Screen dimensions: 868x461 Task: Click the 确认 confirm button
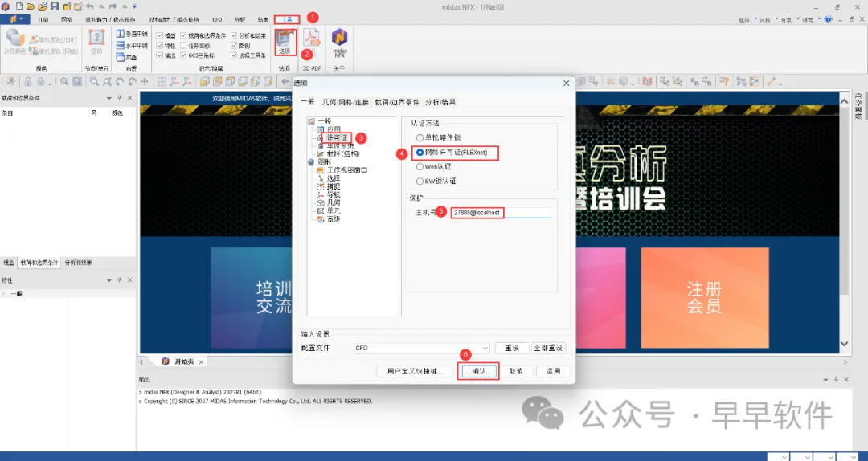pos(479,371)
